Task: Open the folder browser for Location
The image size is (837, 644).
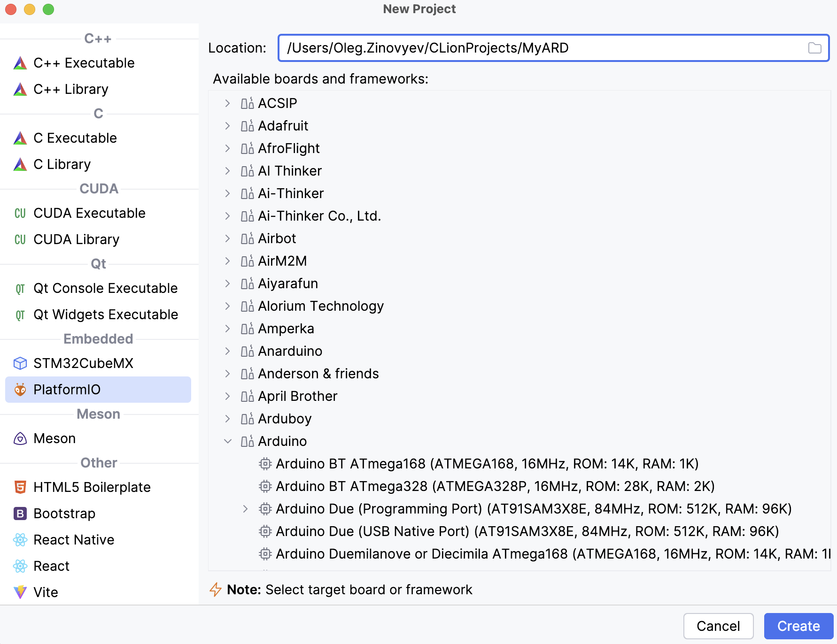Action: tap(814, 47)
